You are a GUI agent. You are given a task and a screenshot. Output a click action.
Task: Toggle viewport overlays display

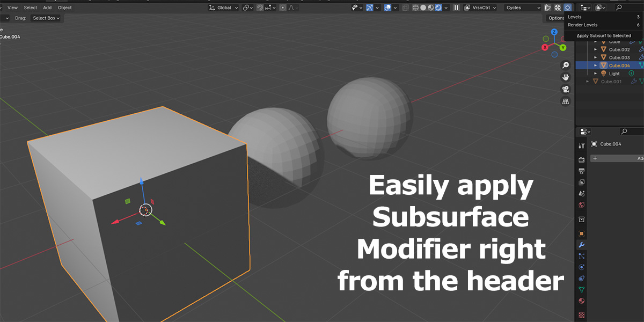pyautogui.click(x=388, y=8)
